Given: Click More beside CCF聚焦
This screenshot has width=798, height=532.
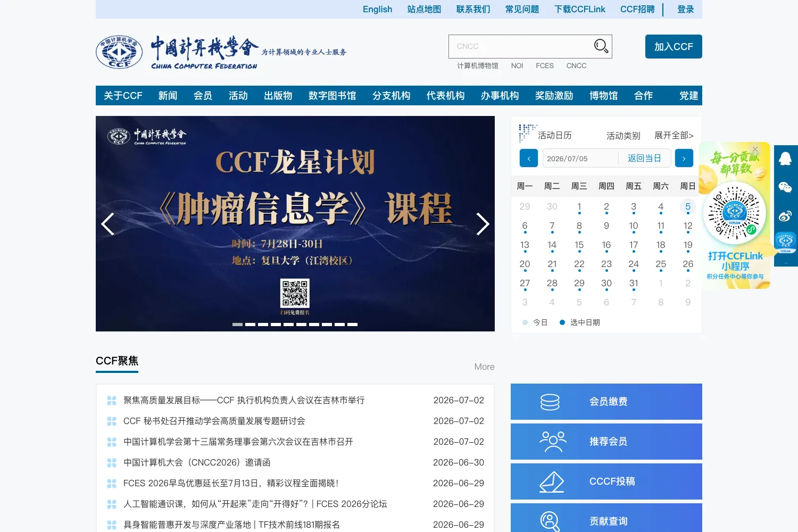Looking at the screenshot, I should tap(484, 367).
